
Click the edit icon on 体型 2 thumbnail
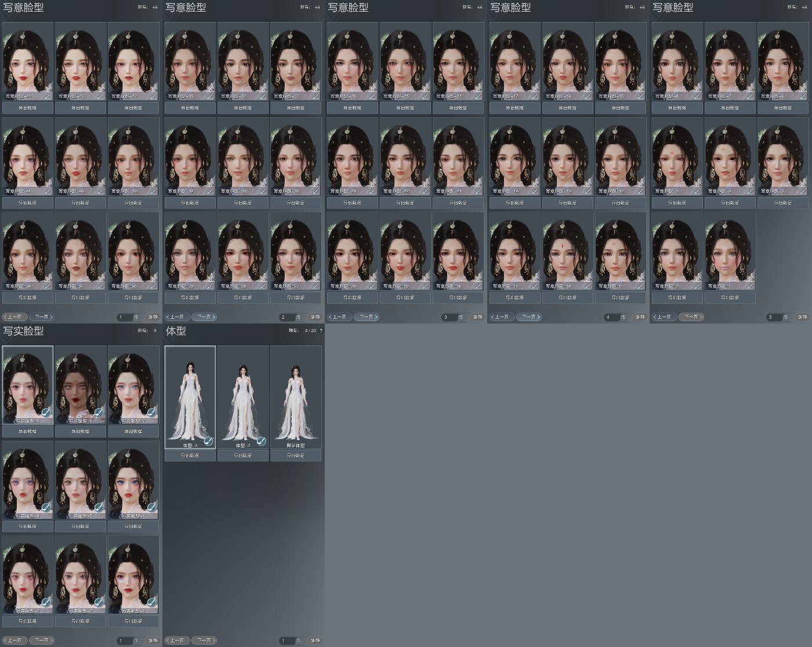click(261, 441)
